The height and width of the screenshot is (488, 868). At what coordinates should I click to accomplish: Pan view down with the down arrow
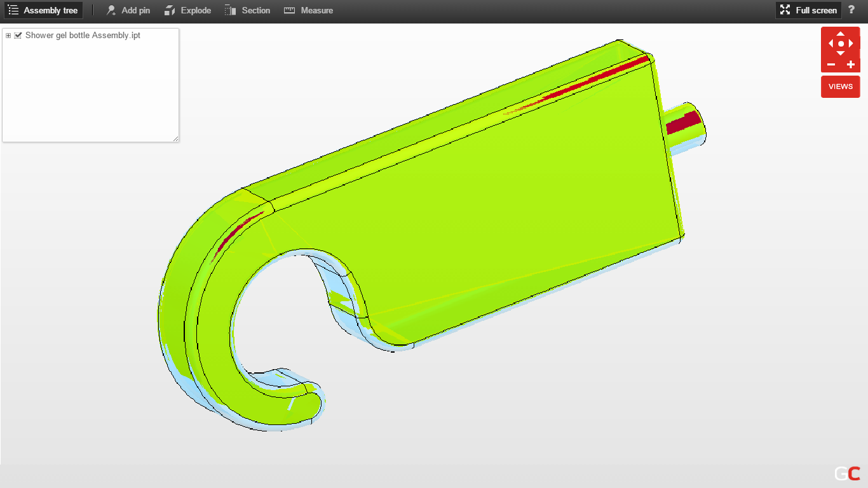click(x=841, y=53)
